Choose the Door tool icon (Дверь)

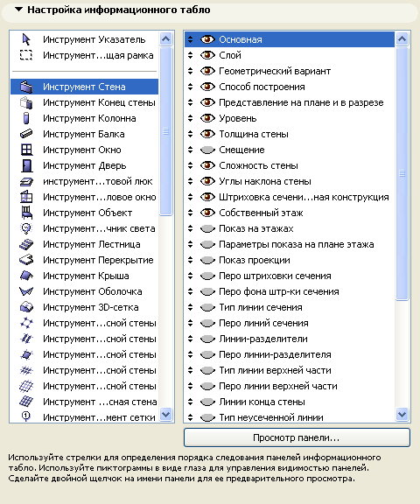click(x=26, y=165)
